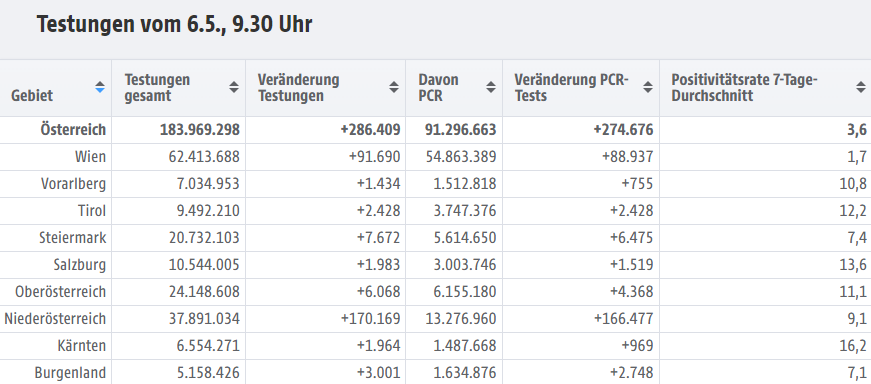The height and width of the screenshot is (384, 871).
Task: Sort table by Gebiet column arrow icon
Action: coord(100,87)
